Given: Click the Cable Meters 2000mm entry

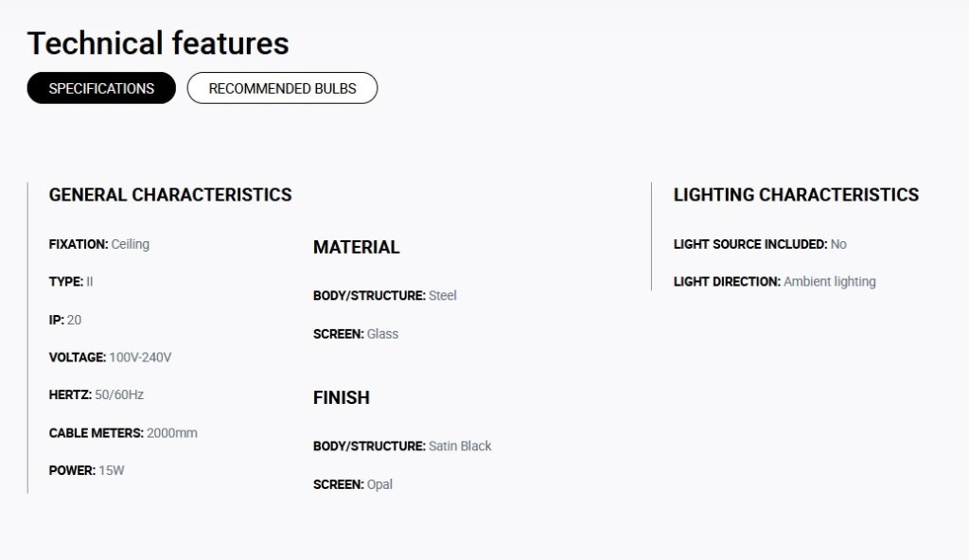Looking at the screenshot, I should (123, 433).
